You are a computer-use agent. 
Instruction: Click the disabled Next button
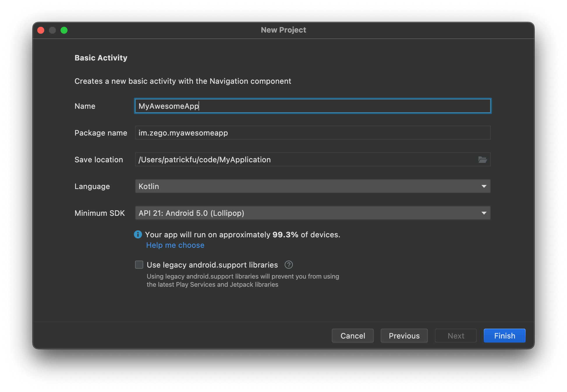tap(456, 336)
